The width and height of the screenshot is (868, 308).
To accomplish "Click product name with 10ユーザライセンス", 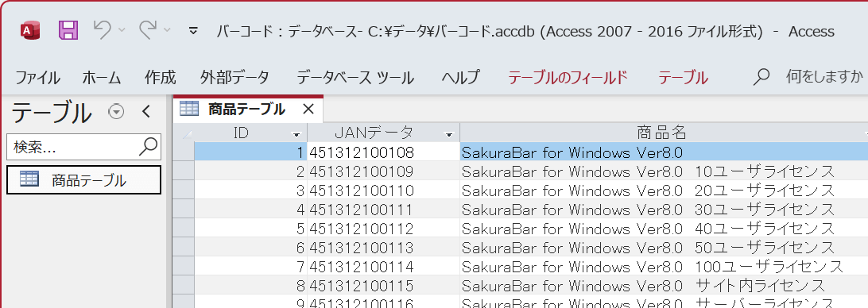I will [664, 171].
